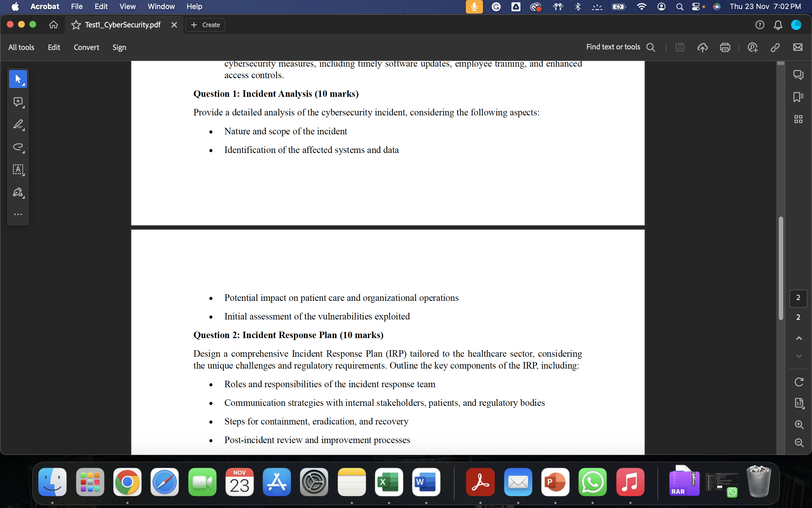Screen dimensions: 812x508
Task: Open the Window menu
Action: click(x=161, y=7)
